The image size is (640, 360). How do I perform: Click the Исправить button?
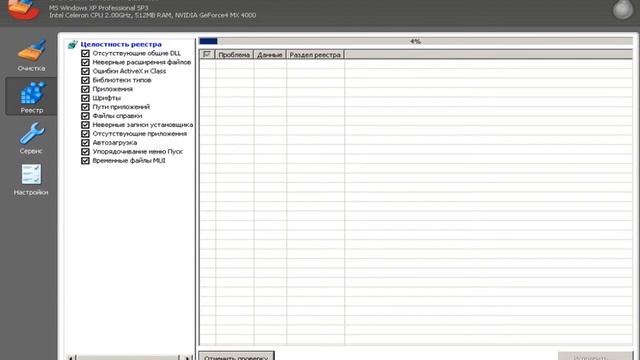pos(596,356)
